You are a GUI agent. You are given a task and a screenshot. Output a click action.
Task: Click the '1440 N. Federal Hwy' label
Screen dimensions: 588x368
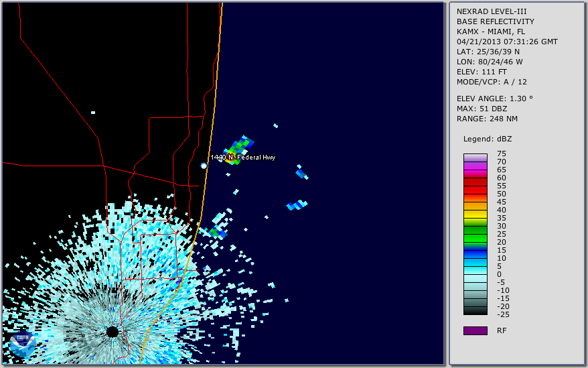click(x=242, y=158)
